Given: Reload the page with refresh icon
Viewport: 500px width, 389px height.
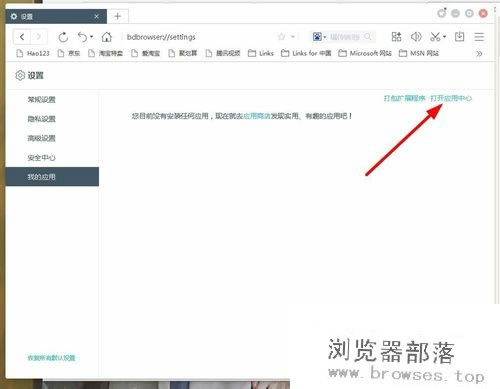Looking at the screenshot, I should 63,37.
